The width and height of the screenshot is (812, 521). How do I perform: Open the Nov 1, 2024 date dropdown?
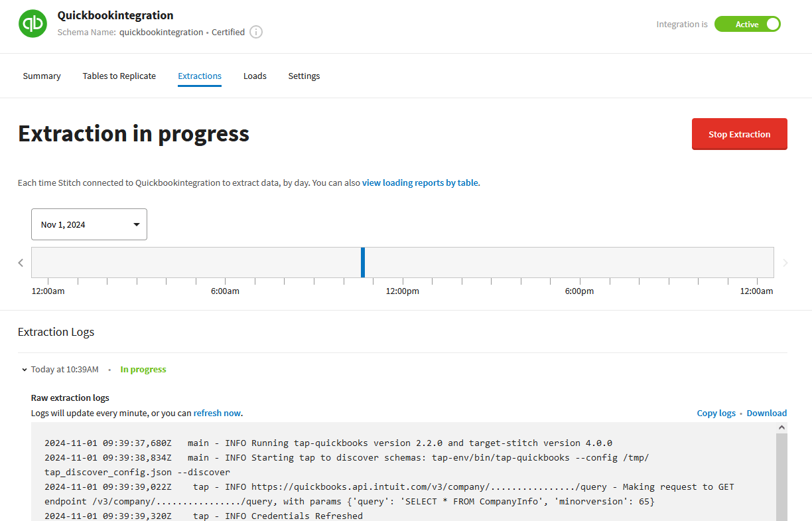pos(89,224)
